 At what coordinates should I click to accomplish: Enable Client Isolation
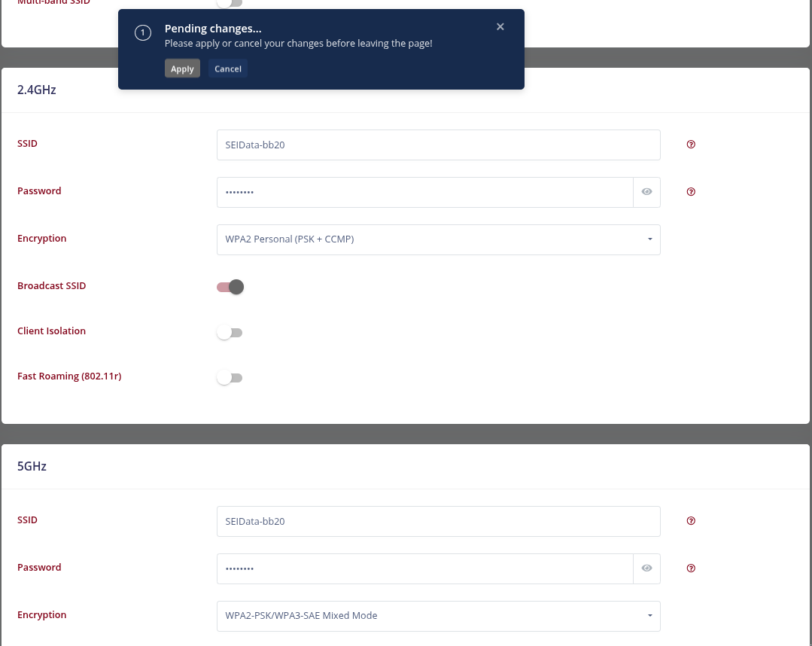pyautogui.click(x=230, y=333)
